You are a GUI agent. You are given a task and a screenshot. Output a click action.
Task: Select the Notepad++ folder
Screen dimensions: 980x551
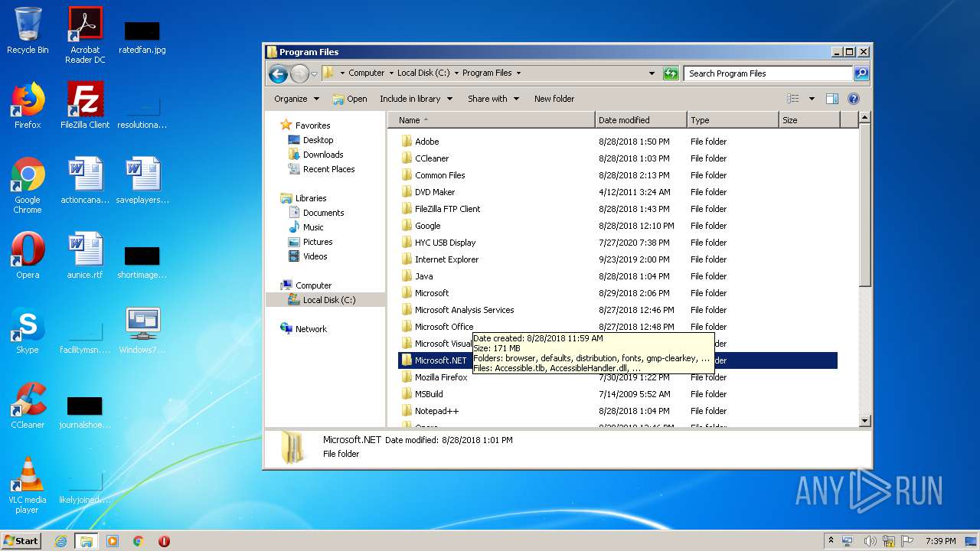point(436,411)
